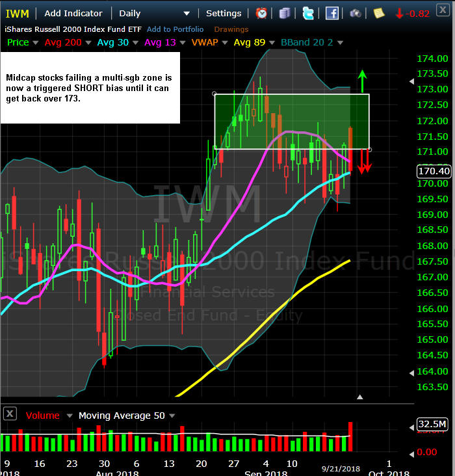Click the 170.40 current price tag
The height and width of the screenshot is (476, 455).
(434, 171)
